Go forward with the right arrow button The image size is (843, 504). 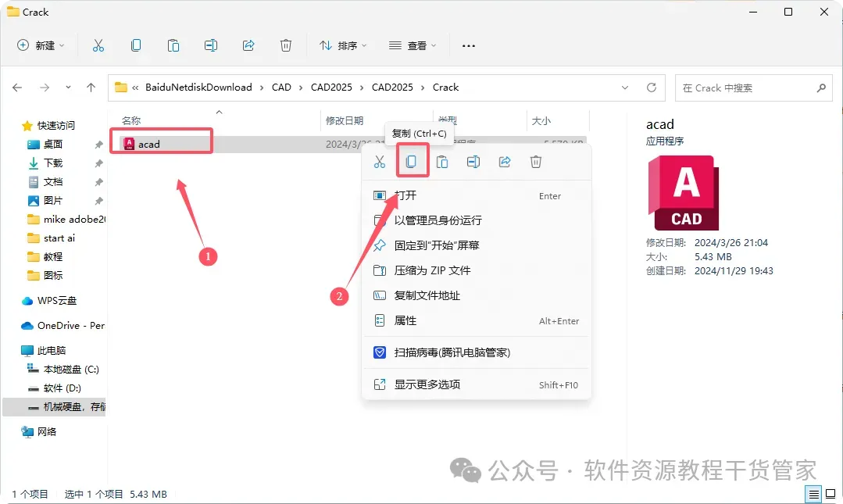45,88
